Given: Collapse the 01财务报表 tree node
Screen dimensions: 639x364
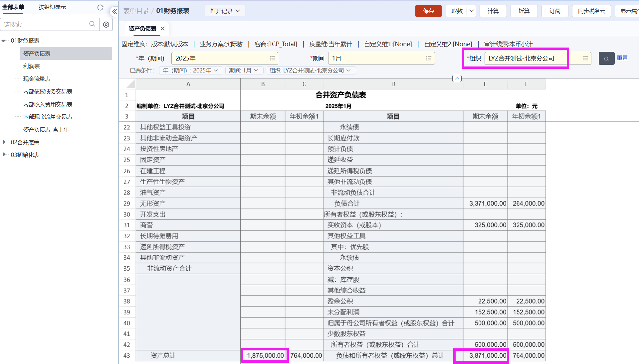Looking at the screenshot, I should tap(4, 41).
